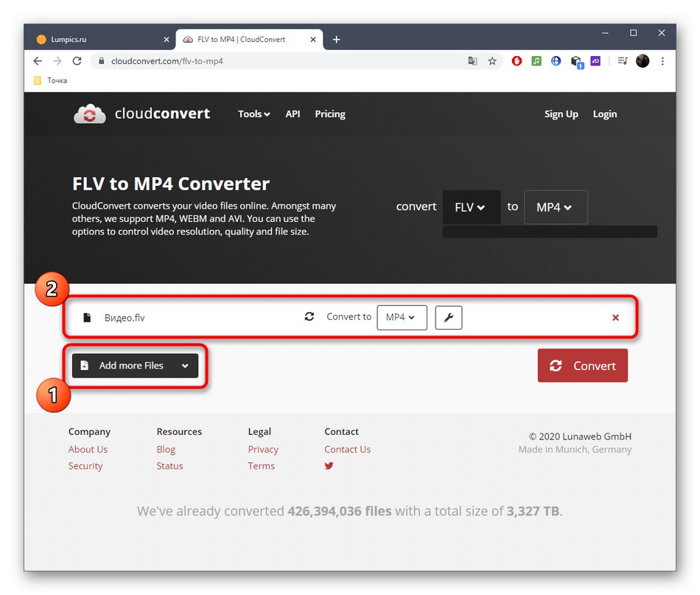This screenshot has width=700, height=595.
Task: Open the Privacy link
Action: click(x=263, y=449)
